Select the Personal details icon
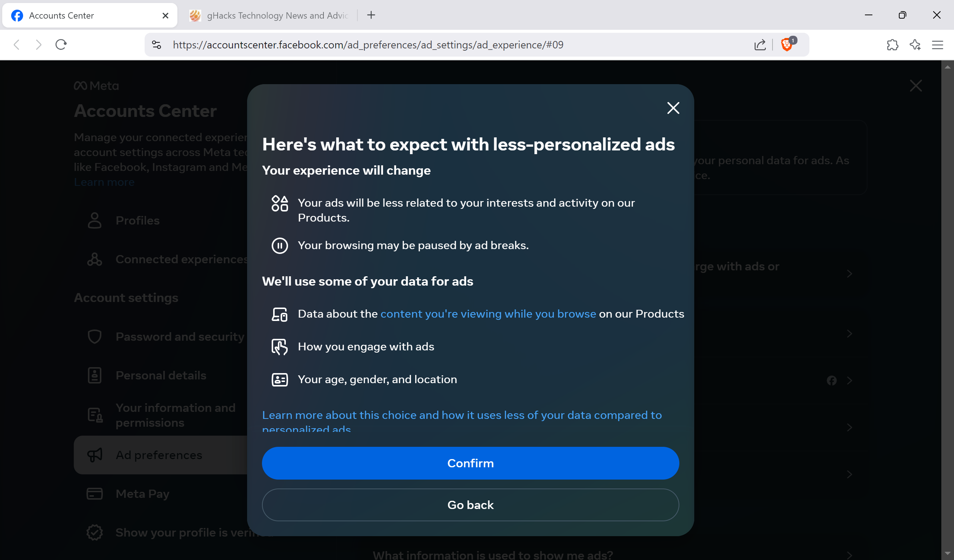The height and width of the screenshot is (560, 954). coord(95,375)
